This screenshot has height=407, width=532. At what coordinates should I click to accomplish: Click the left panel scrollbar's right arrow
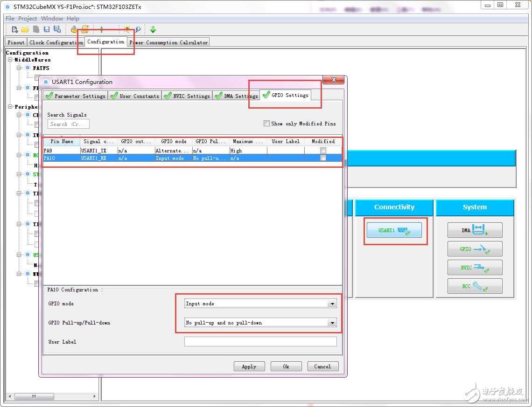point(94,396)
